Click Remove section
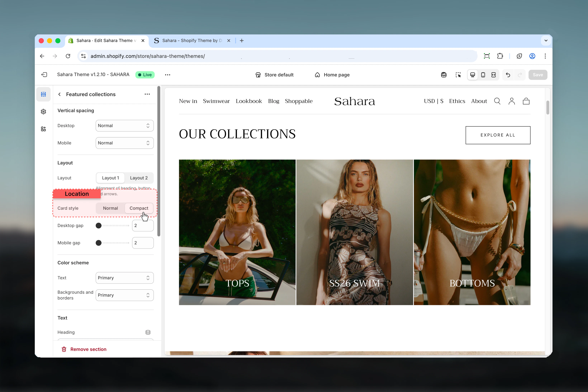 [84, 349]
